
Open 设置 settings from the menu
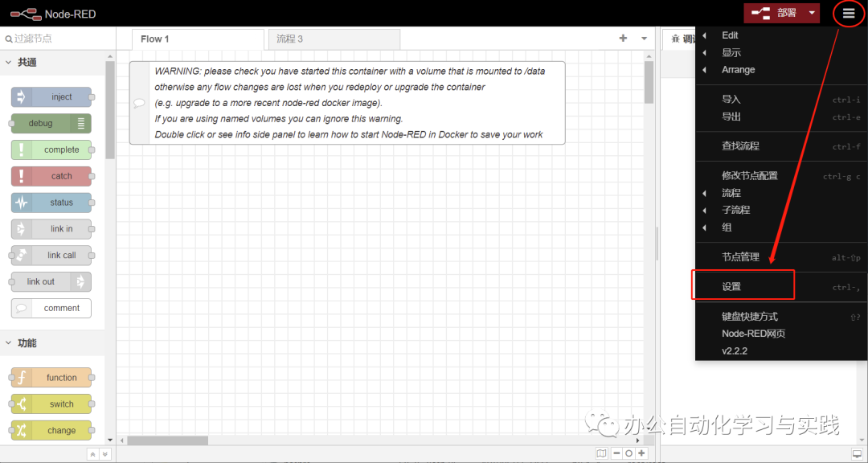[780, 286]
